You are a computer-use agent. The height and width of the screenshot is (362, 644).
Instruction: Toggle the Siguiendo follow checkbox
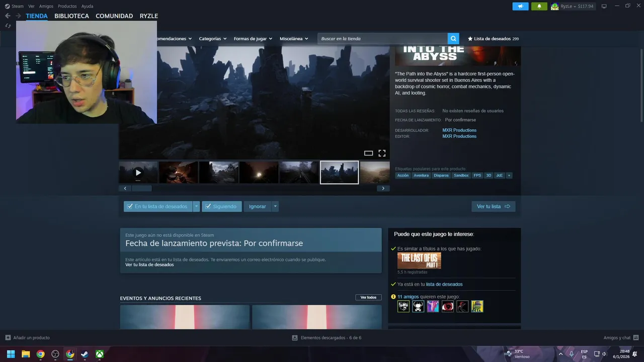click(208, 207)
